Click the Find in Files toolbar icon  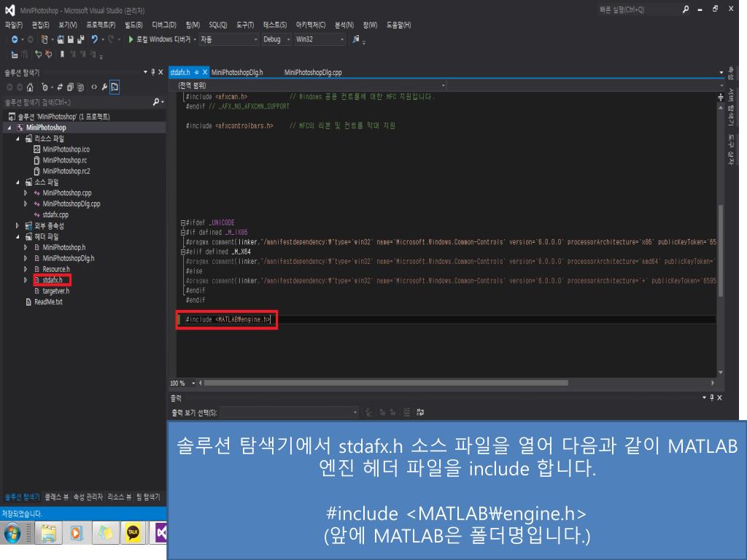(x=356, y=39)
